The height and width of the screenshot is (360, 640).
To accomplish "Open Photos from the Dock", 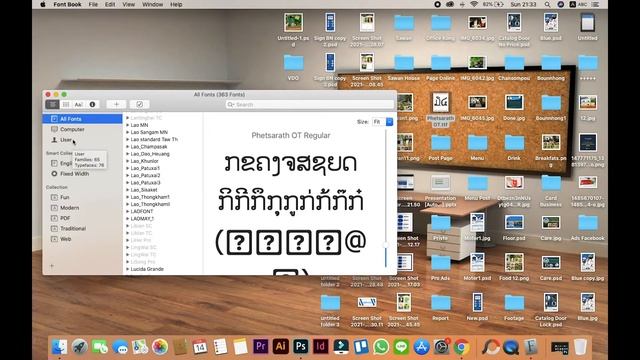I will tap(160, 347).
